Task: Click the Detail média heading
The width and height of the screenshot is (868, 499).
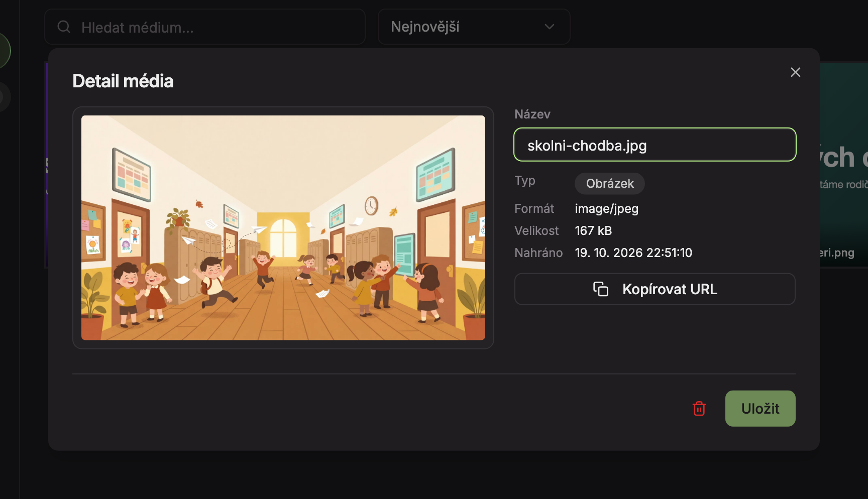Action: [x=123, y=81]
